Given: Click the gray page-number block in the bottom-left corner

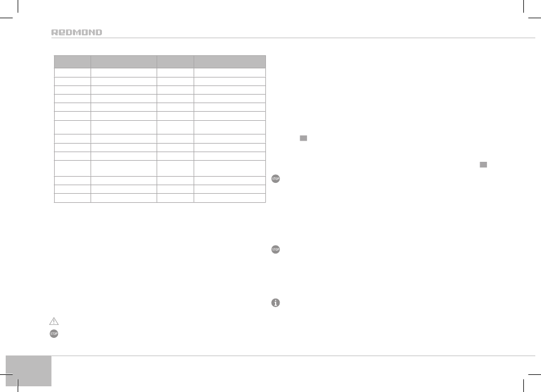Looking at the screenshot, I should 28,370.
